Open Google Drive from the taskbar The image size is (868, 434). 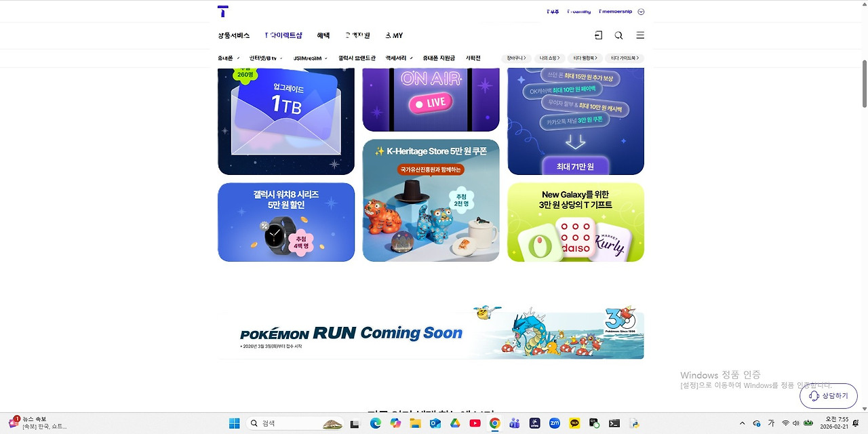coord(455,423)
